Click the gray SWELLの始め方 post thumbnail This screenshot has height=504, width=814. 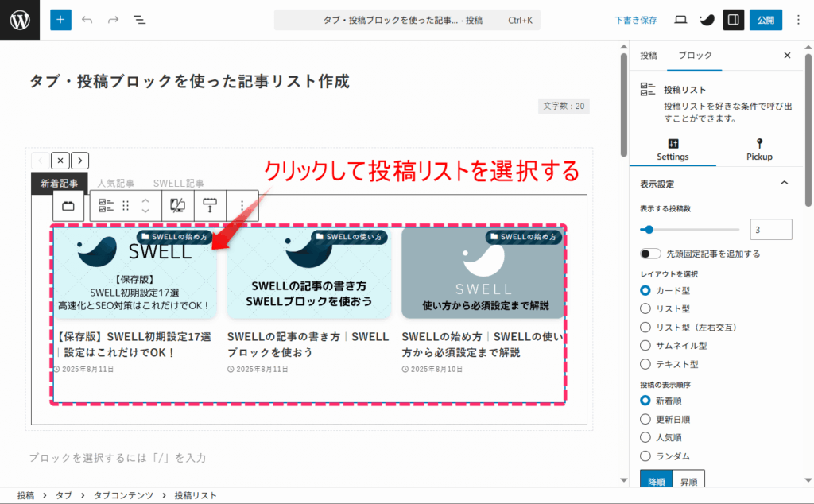tap(483, 273)
